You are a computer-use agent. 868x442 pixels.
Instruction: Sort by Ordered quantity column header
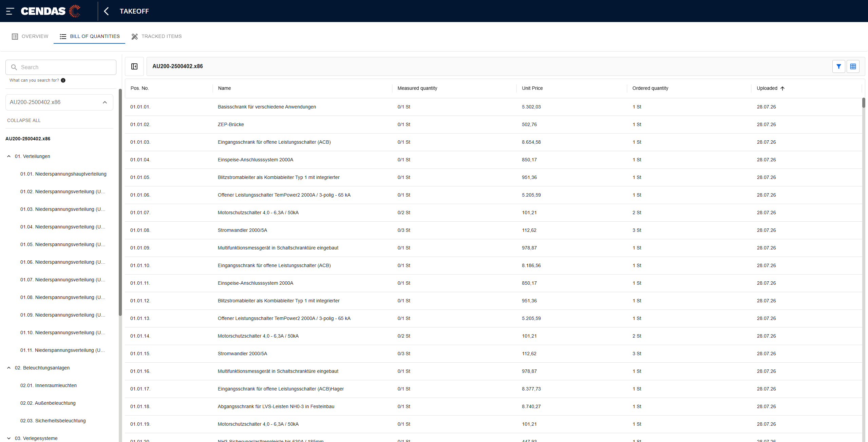pyautogui.click(x=650, y=88)
